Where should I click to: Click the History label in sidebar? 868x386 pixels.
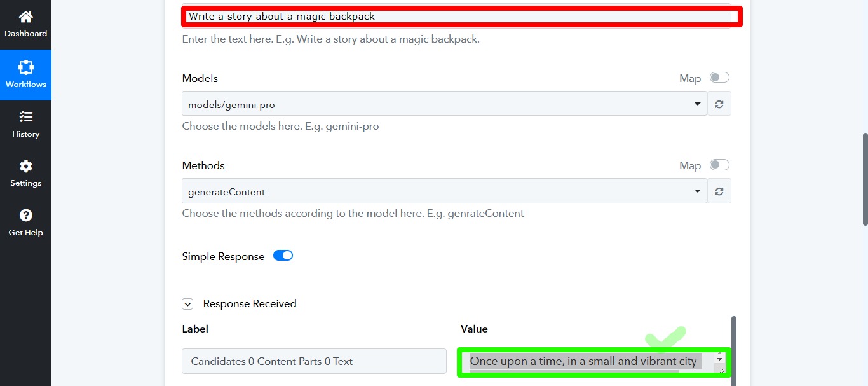click(26, 134)
